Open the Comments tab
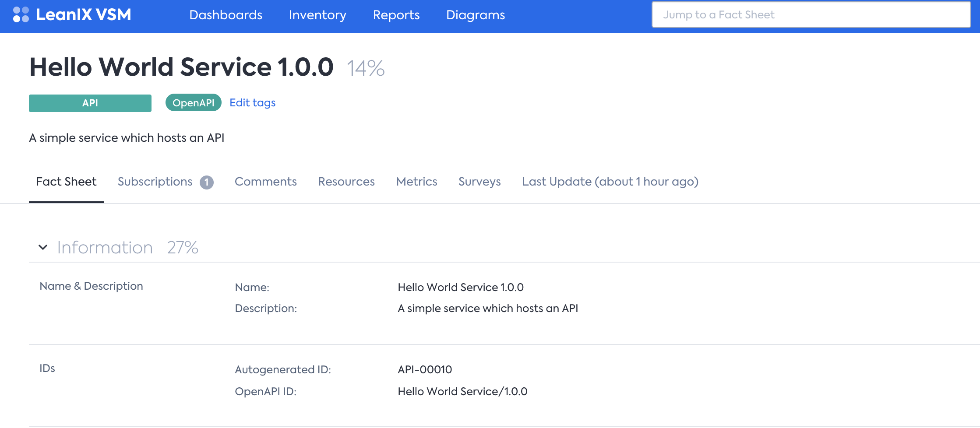The image size is (980, 428). click(266, 182)
